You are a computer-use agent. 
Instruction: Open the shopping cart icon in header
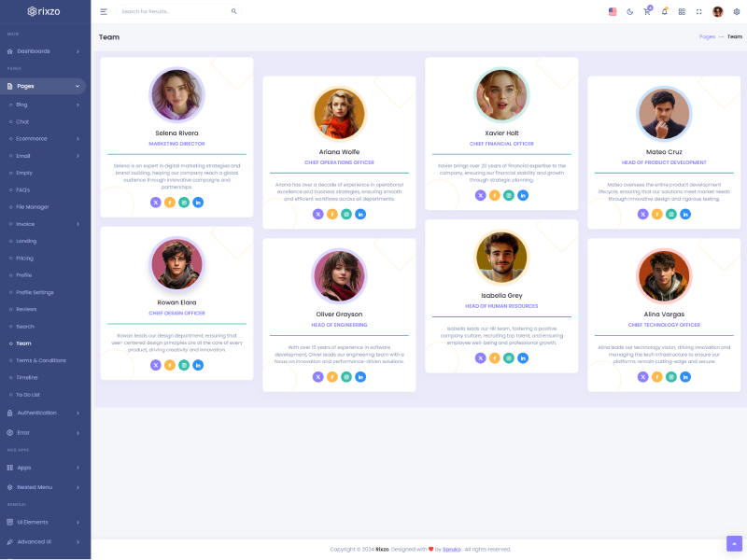click(x=646, y=11)
